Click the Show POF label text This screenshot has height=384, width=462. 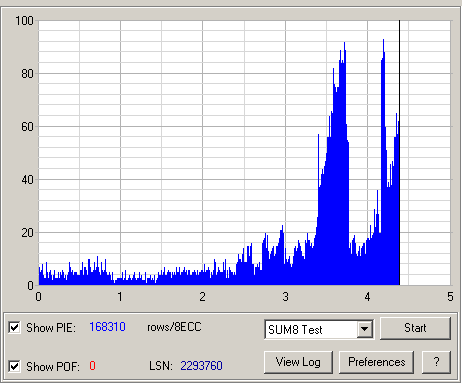tap(53, 367)
